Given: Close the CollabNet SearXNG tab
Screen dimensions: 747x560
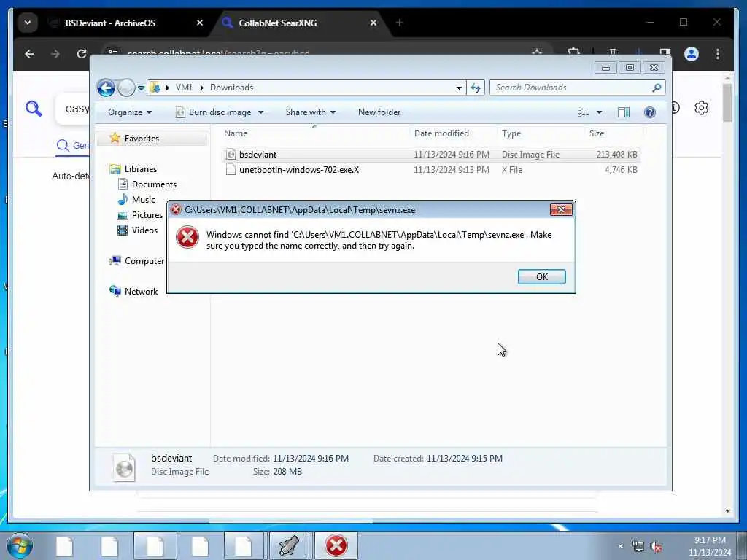Looking at the screenshot, I should [x=373, y=23].
